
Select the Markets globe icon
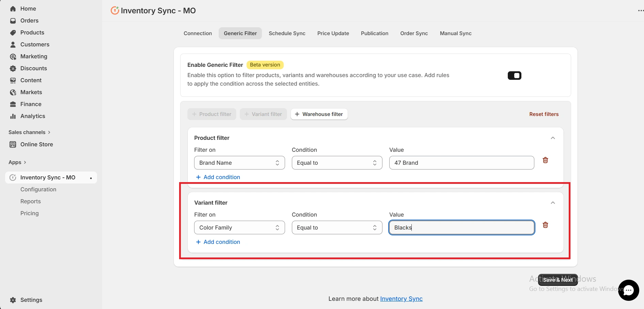pos(13,92)
